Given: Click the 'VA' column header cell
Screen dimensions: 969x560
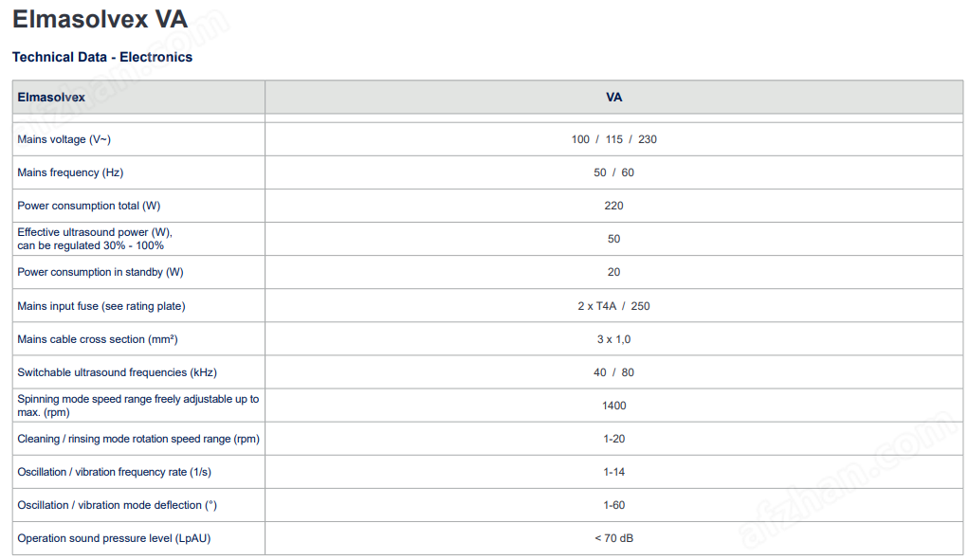Looking at the screenshot, I should [613, 97].
